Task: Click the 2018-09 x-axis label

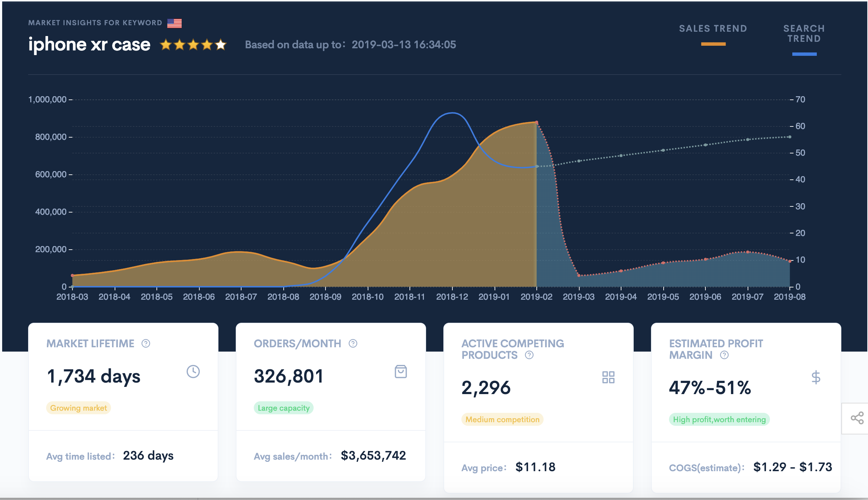Action: point(325,297)
